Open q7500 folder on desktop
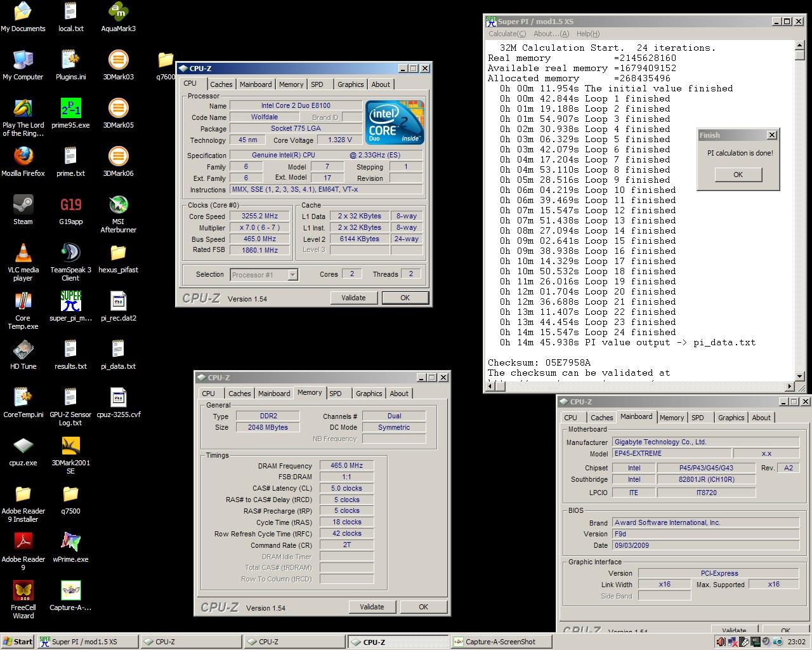This screenshot has height=650, width=812. (x=70, y=500)
